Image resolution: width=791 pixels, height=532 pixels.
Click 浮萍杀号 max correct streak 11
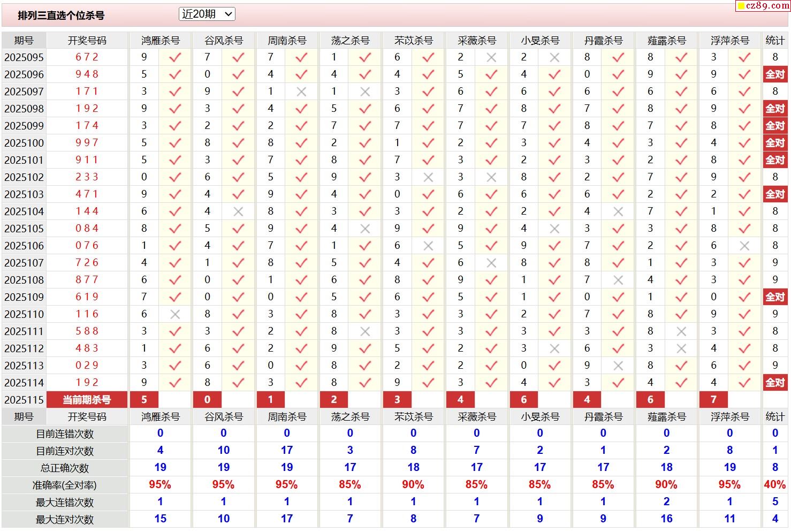pyautogui.click(x=729, y=519)
